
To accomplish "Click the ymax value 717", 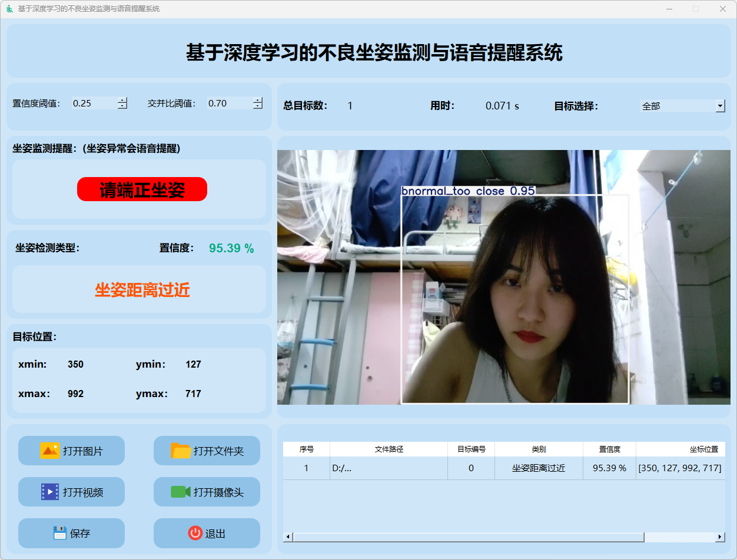I will (193, 394).
